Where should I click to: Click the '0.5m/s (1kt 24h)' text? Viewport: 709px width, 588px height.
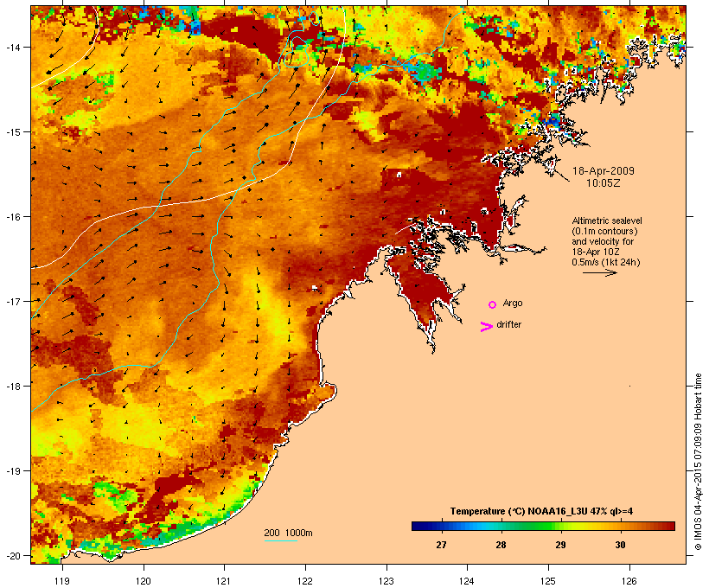tap(606, 262)
